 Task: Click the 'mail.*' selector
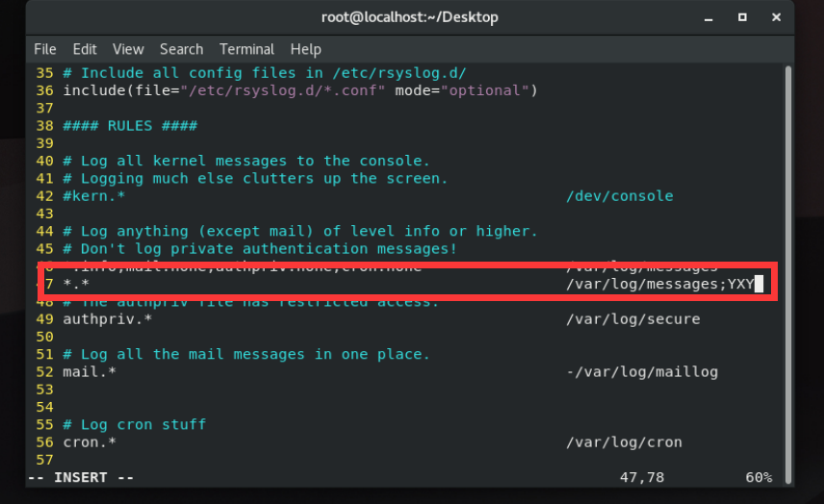click(90, 372)
